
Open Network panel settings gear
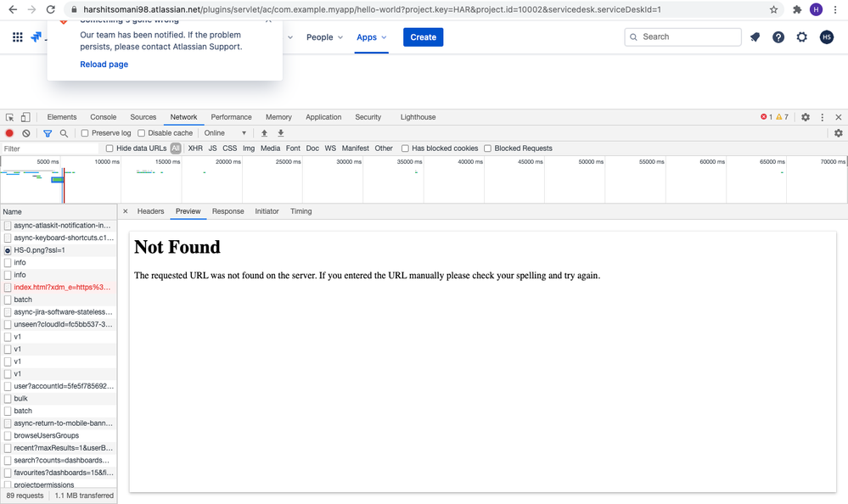(x=839, y=133)
